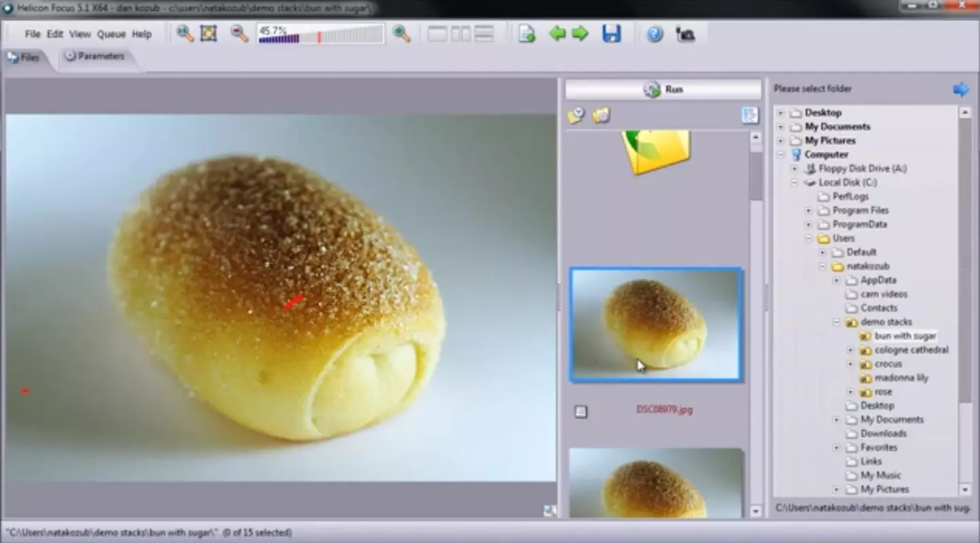Click the recent folders icon with clock
The width and height of the screenshot is (980, 543).
pos(576,116)
